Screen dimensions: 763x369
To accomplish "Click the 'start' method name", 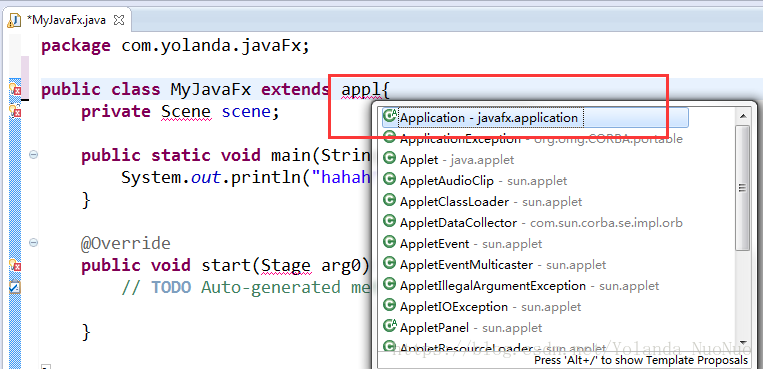I will [226, 266].
